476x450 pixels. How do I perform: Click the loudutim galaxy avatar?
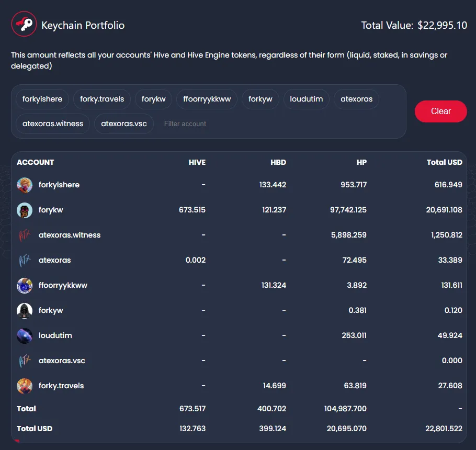click(x=25, y=335)
